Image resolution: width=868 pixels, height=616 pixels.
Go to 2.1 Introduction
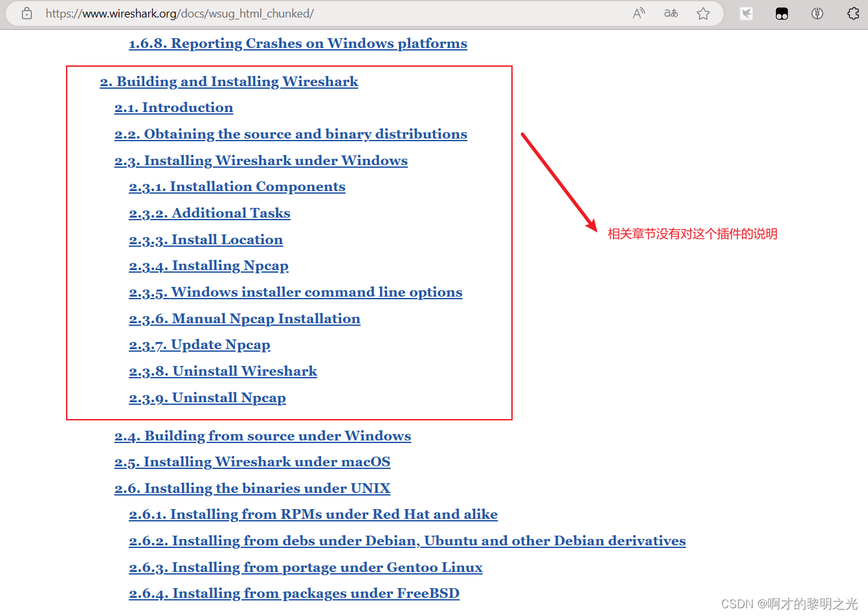[x=173, y=108]
